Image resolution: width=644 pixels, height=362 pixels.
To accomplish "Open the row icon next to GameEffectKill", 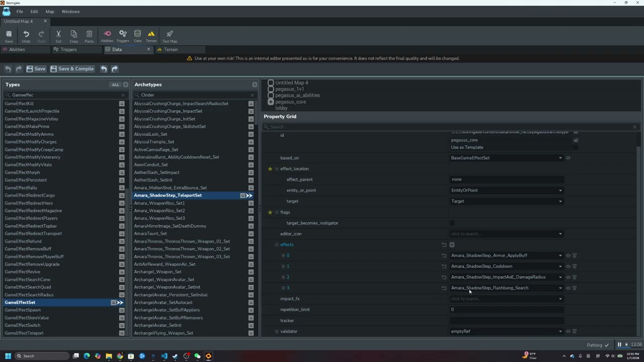I will pos(122,104).
